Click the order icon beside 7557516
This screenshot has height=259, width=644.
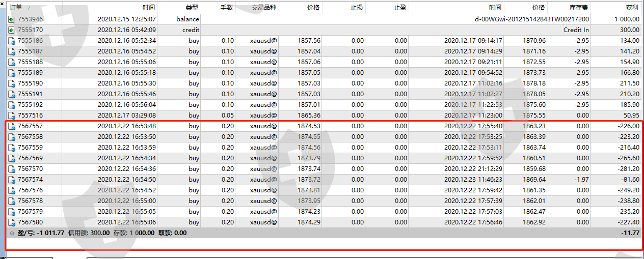pyautogui.click(x=12, y=116)
